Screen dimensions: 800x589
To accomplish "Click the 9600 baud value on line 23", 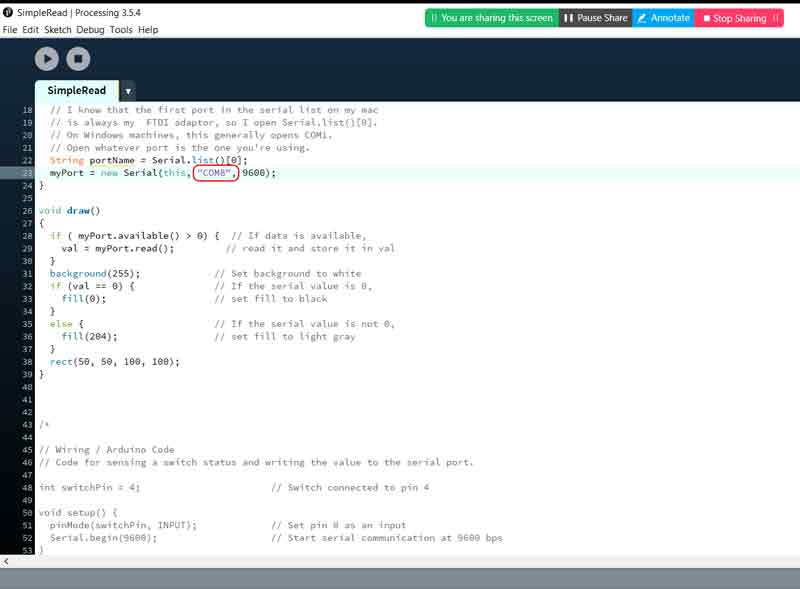I will 254,173.
